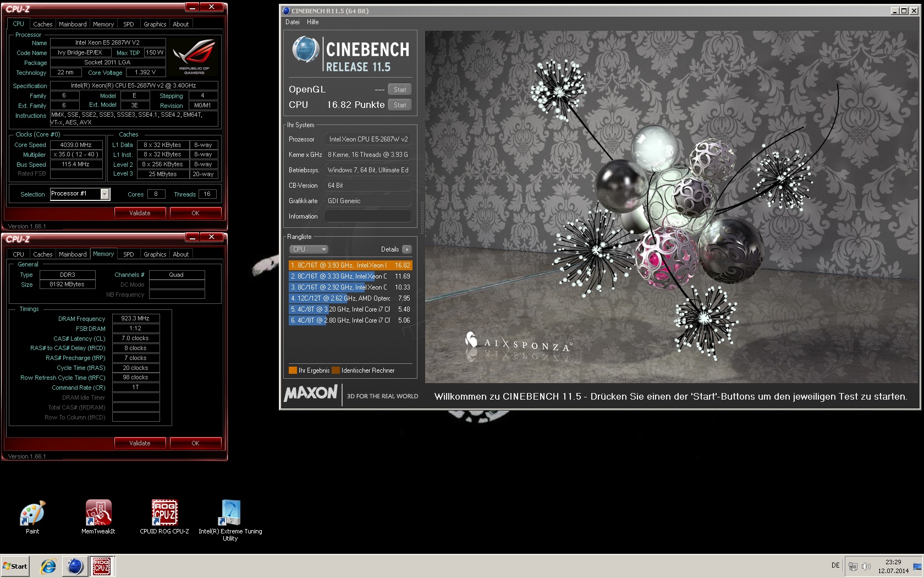Click the rendered Cinebench preview image
Screen dimensions: 924x578
(x=671, y=206)
